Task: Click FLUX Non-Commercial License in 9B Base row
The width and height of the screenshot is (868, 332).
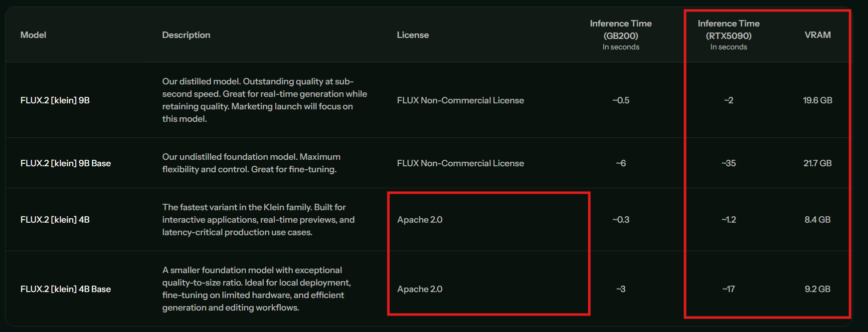Action: click(460, 163)
